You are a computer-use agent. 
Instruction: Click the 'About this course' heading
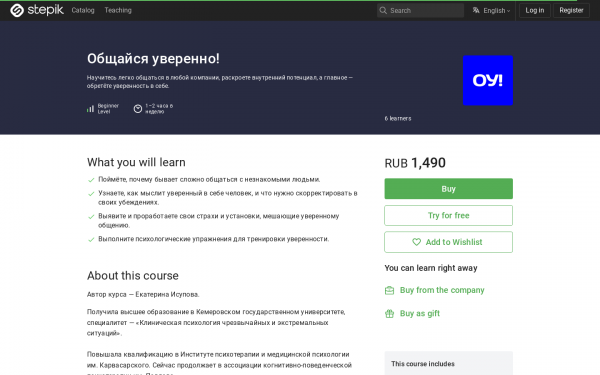(133, 276)
